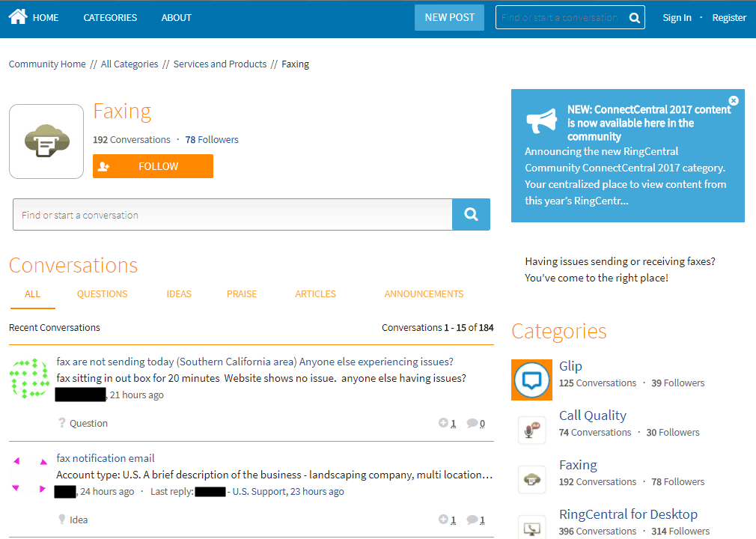Select the Faxing printer icon in Categories sidebar
This screenshot has height=539, width=756.
point(531,478)
